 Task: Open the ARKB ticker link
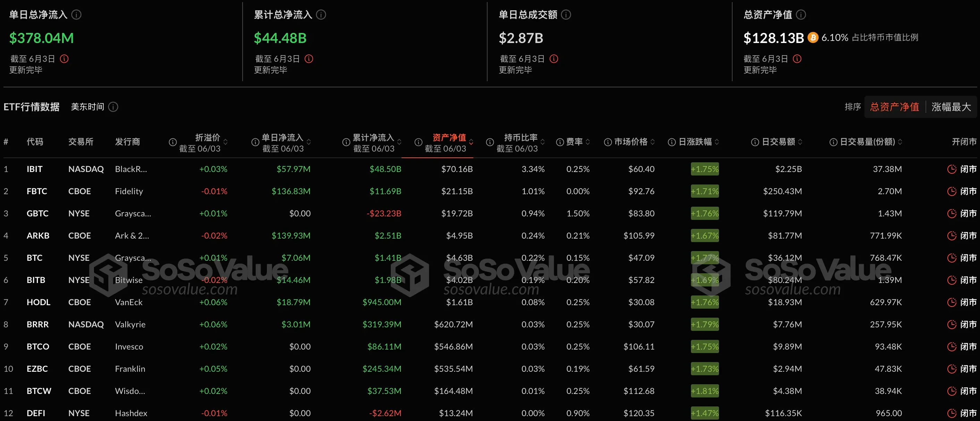click(x=38, y=236)
